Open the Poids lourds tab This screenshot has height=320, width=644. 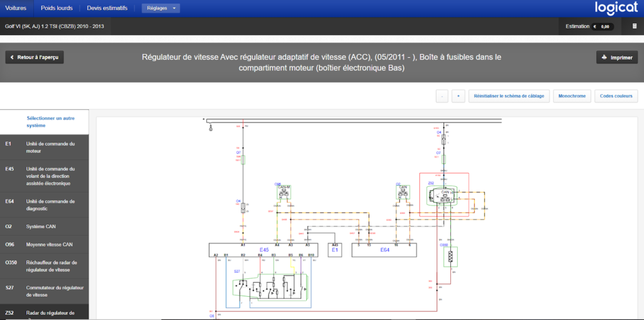pos(57,8)
